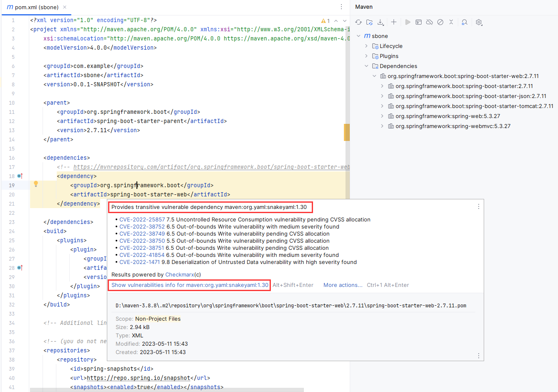Click Non-Project Files scope value

pyautogui.click(x=158, y=319)
